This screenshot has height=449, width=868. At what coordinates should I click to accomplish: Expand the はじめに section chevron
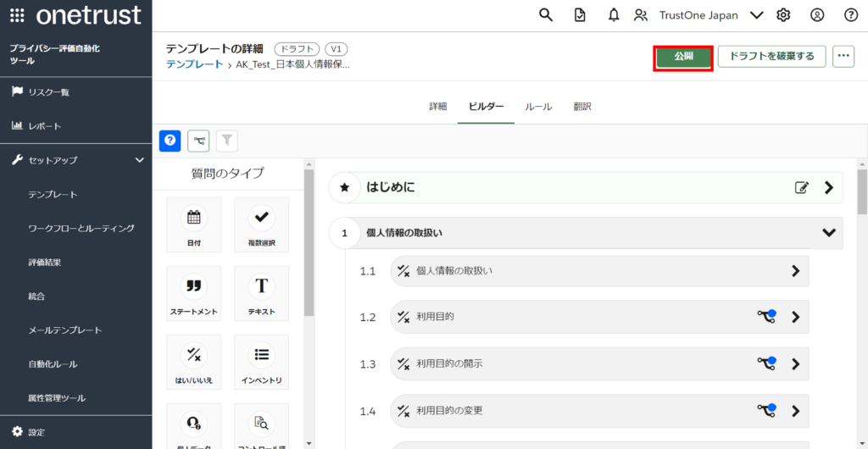pyautogui.click(x=829, y=187)
